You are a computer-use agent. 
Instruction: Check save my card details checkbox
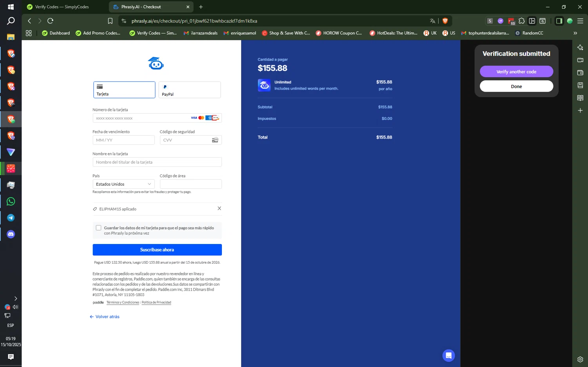[98, 228]
